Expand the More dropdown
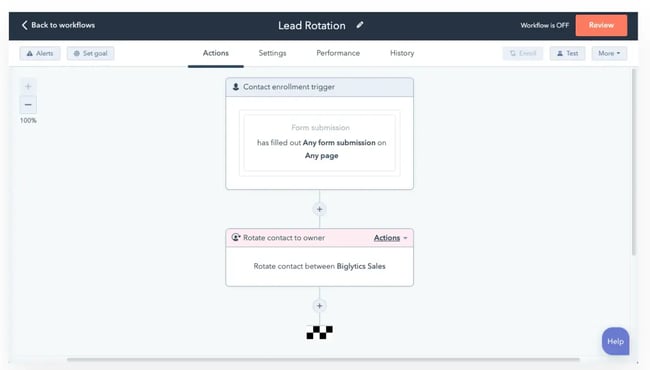 (x=609, y=53)
